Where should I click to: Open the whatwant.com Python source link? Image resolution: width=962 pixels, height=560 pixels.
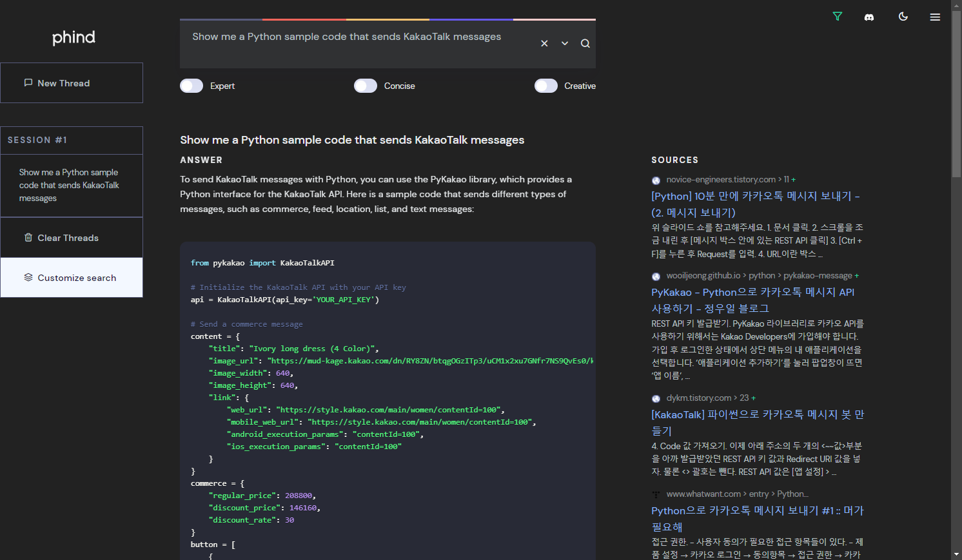[x=758, y=518]
